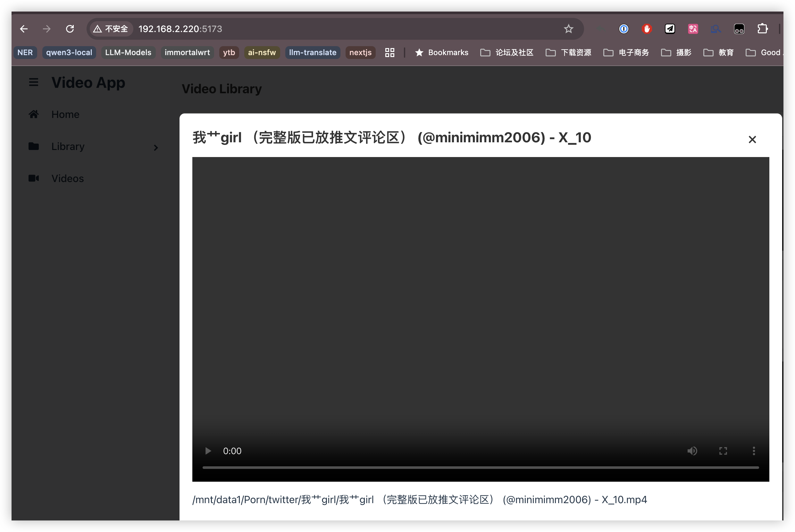Click the video progress seek bar
The image size is (795, 532).
tap(480, 468)
